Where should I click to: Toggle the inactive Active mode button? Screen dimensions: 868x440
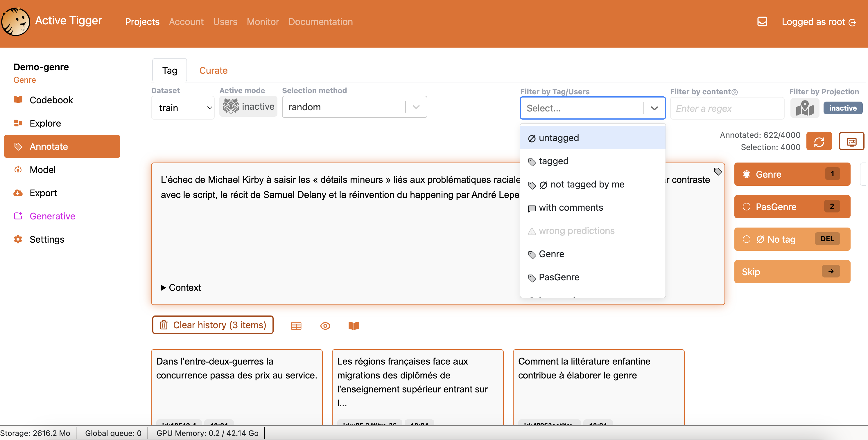click(x=248, y=107)
